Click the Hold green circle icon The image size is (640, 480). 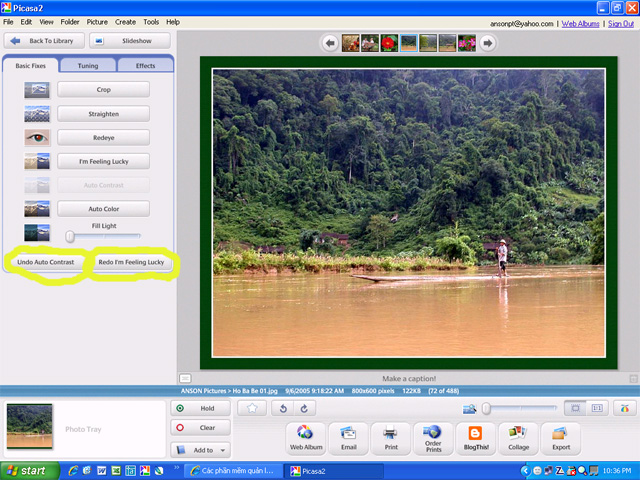180,408
